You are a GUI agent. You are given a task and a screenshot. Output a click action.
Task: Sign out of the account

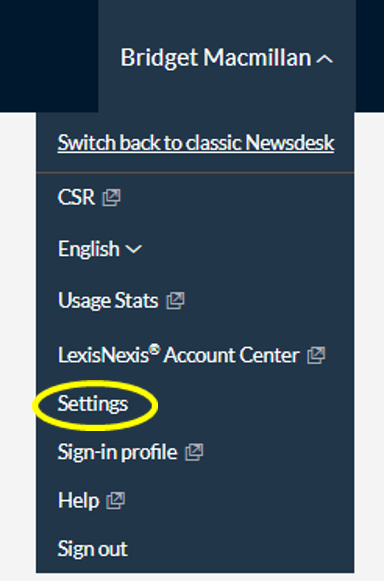click(x=93, y=549)
